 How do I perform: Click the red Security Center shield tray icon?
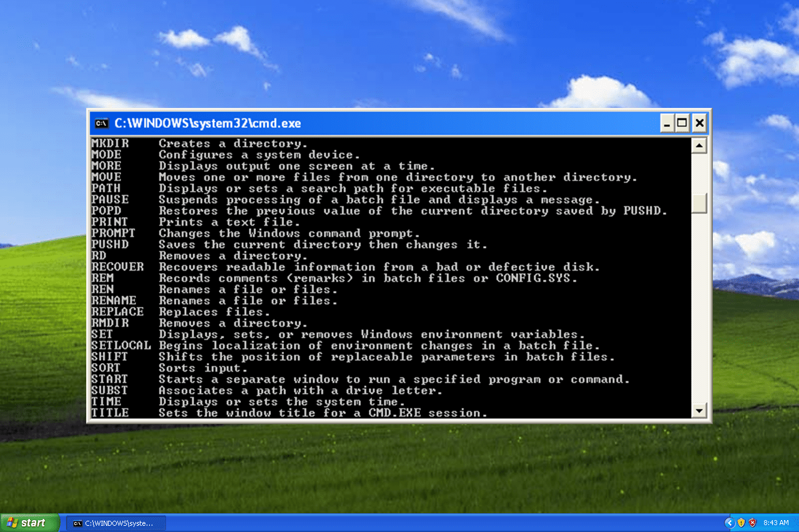pyautogui.click(x=752, y=523)
